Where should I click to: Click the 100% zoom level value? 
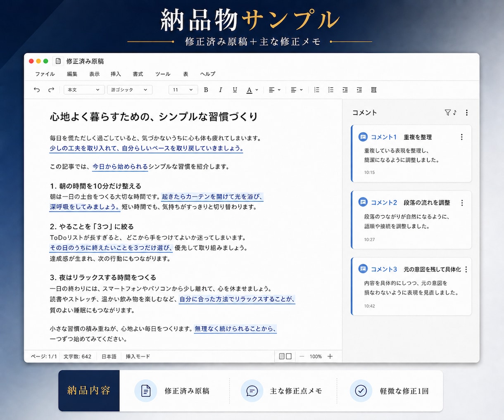pyautogui.click(x=316, y=356)
